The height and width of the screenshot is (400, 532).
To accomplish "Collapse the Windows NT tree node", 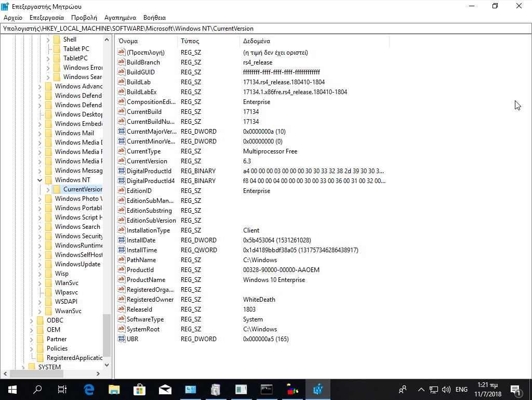I will [39, 180].
